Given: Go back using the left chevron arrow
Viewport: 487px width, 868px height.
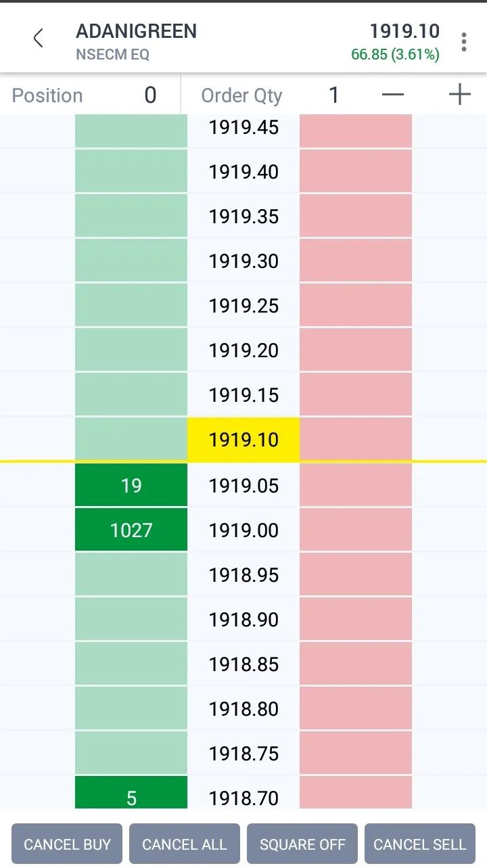Looking at the screenshot, I should 39,39.
